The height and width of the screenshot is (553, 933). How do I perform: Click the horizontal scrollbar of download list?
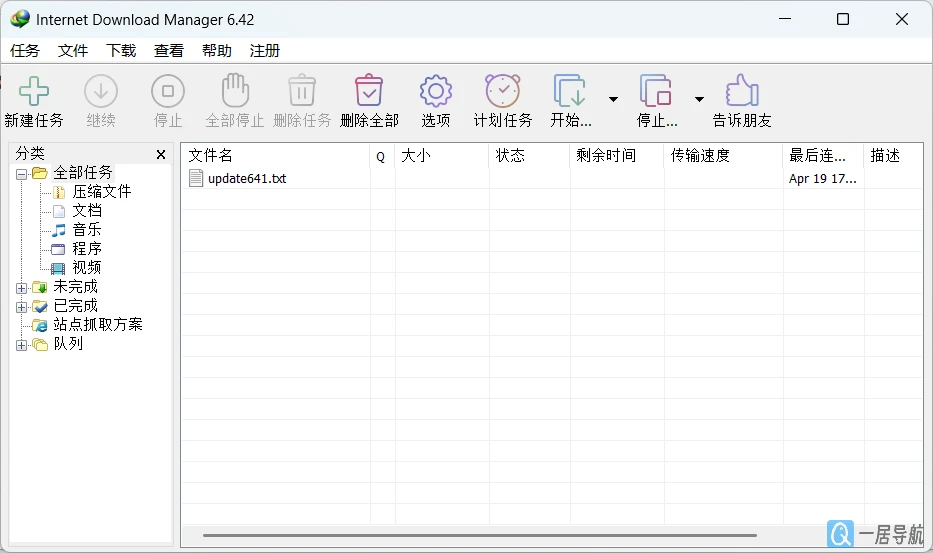[x=480, y=535]
